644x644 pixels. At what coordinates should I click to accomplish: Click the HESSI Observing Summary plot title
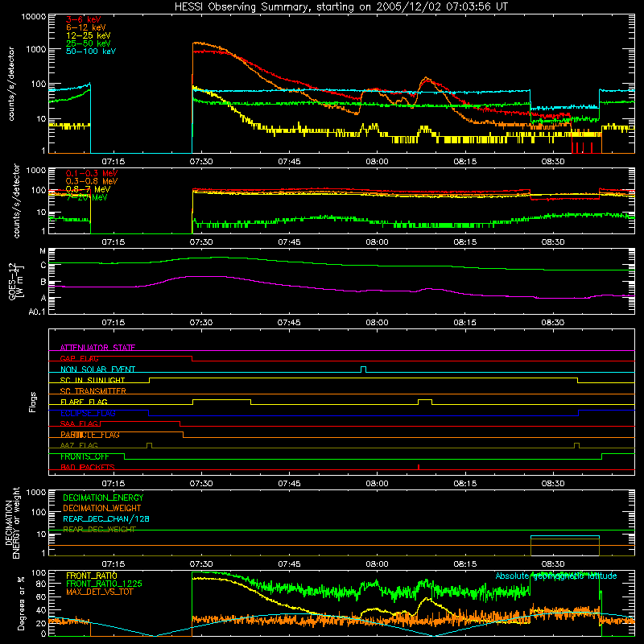341,7
